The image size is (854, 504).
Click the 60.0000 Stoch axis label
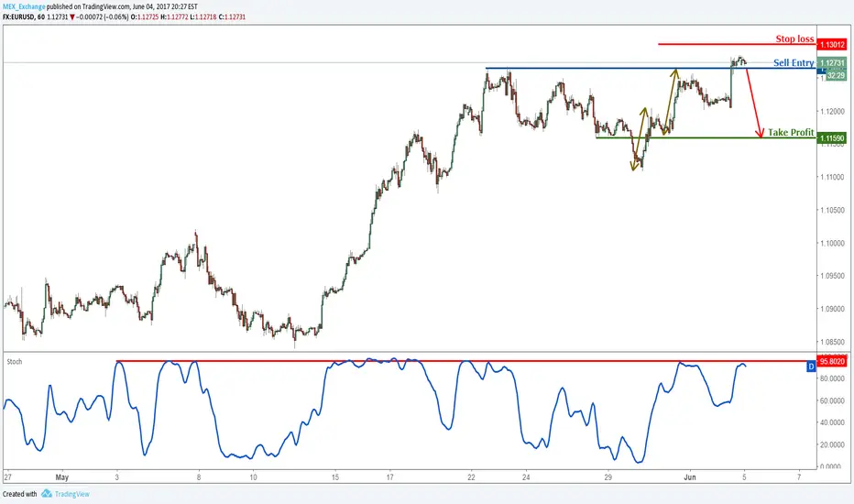click(833, 400)
